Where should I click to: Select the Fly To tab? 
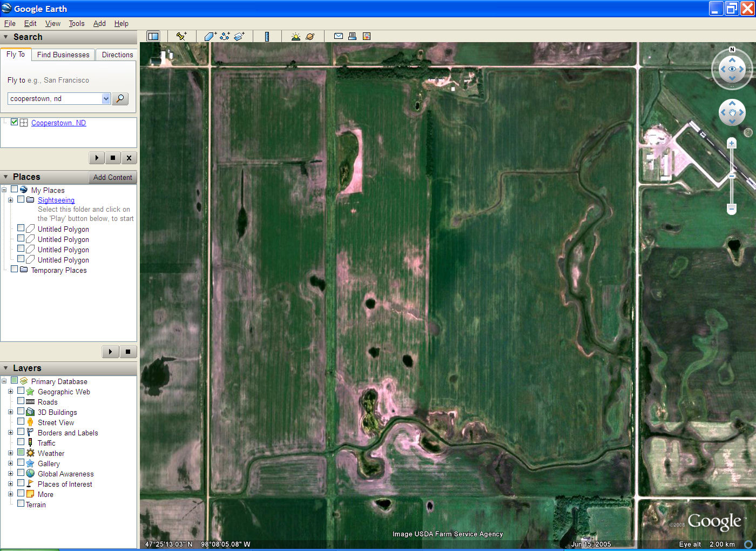(16, 54)
